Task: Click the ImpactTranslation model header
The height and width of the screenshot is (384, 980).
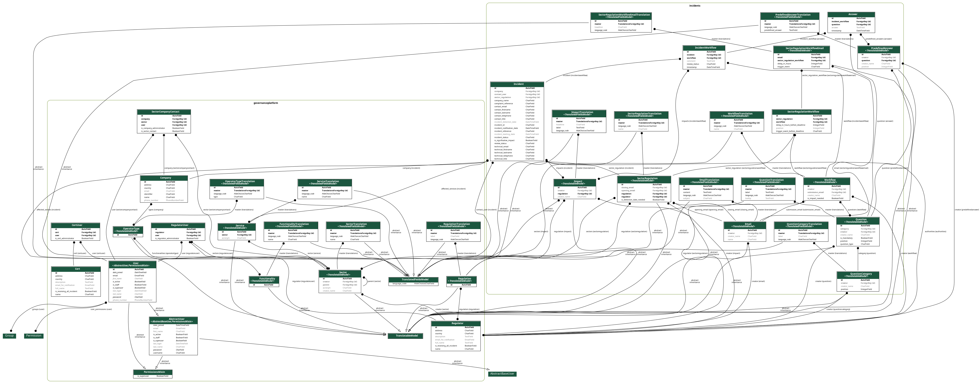Action: (579, 113)
